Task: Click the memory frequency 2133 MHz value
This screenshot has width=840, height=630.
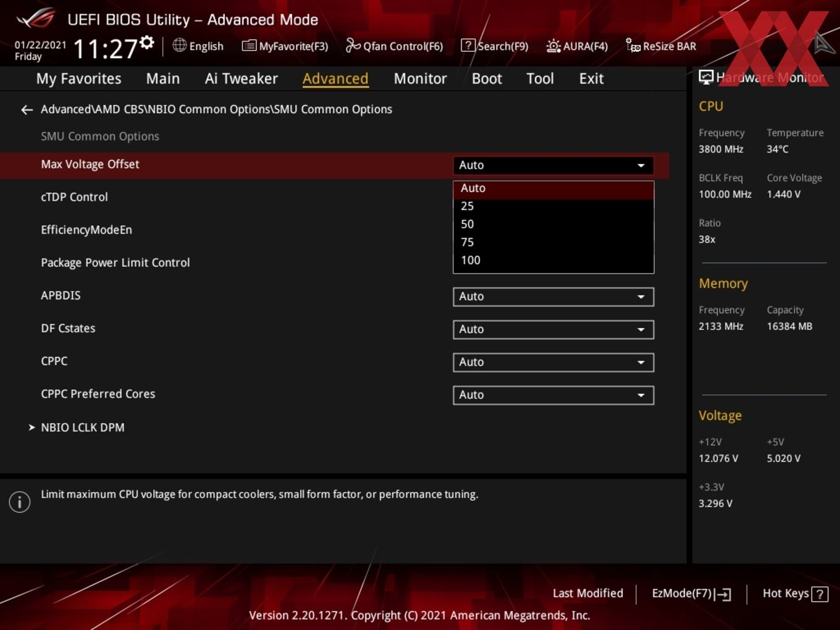Action: click(x=721, y=327)
